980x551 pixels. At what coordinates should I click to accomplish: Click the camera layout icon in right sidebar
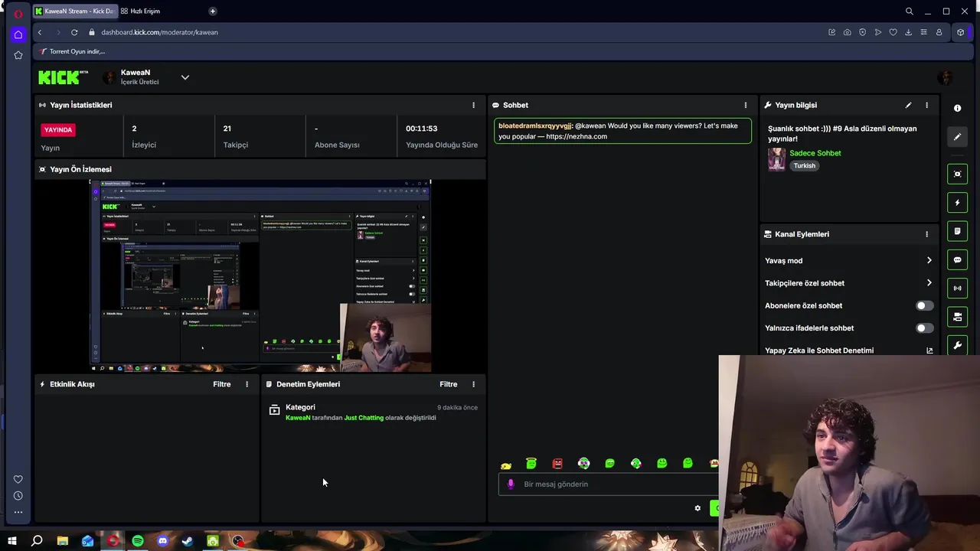(957, 317)
